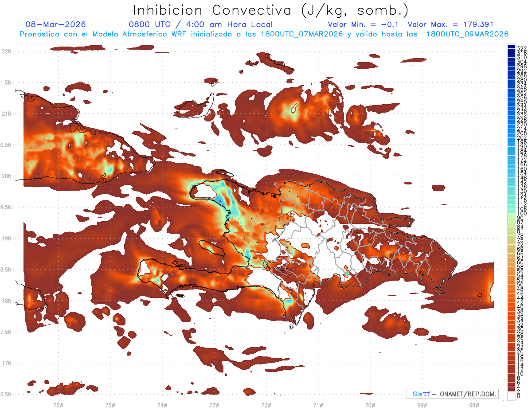Click the "9.5N" latitude label
The height and width of the screenshot is (411, 532).
coord(6,207)
